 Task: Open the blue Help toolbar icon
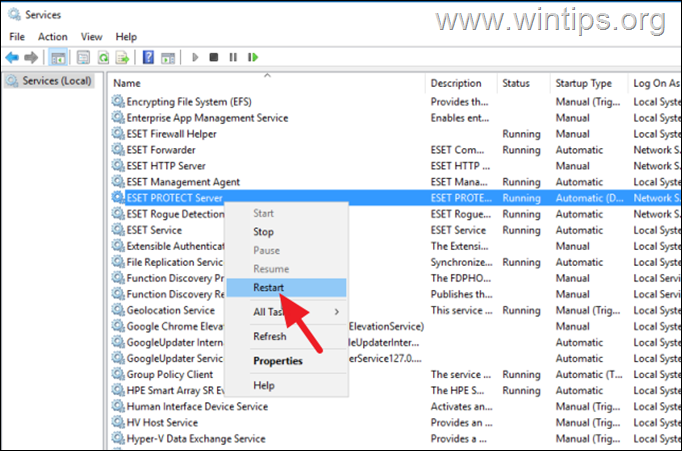point(148,57)
